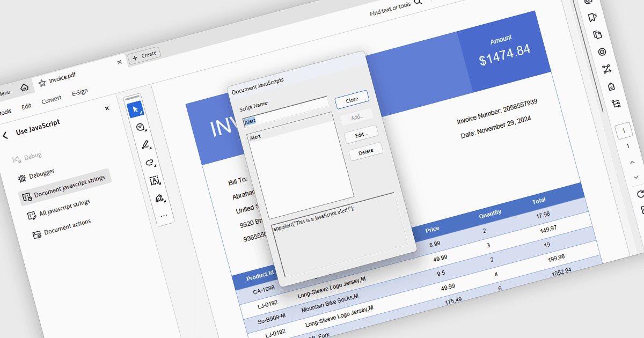
Task: Click the Document JavaScripts dialog title
Action: (x=258, y=85)
